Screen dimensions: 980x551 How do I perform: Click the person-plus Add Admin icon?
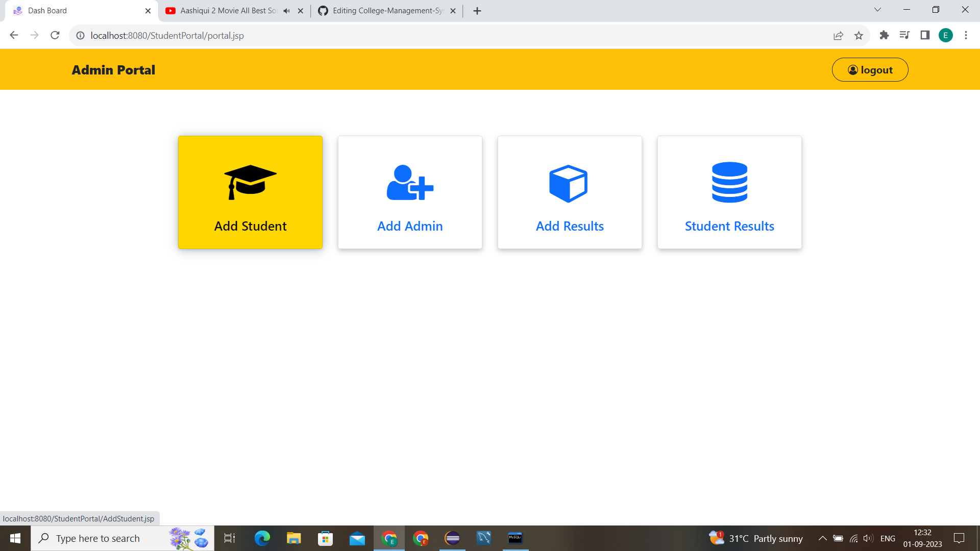click(410, 184)
